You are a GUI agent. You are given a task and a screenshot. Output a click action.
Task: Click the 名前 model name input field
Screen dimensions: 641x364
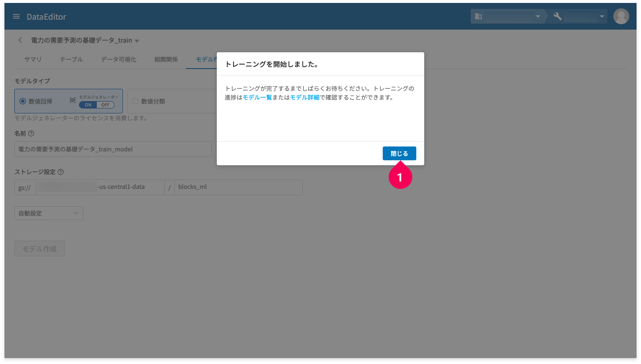[x=113, y=149]
